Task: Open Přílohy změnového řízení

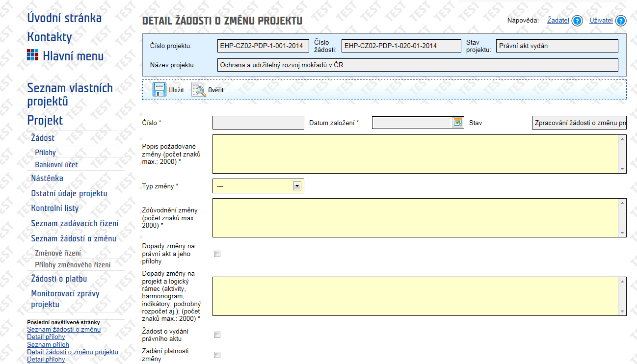Action: [x=73, y=265]
